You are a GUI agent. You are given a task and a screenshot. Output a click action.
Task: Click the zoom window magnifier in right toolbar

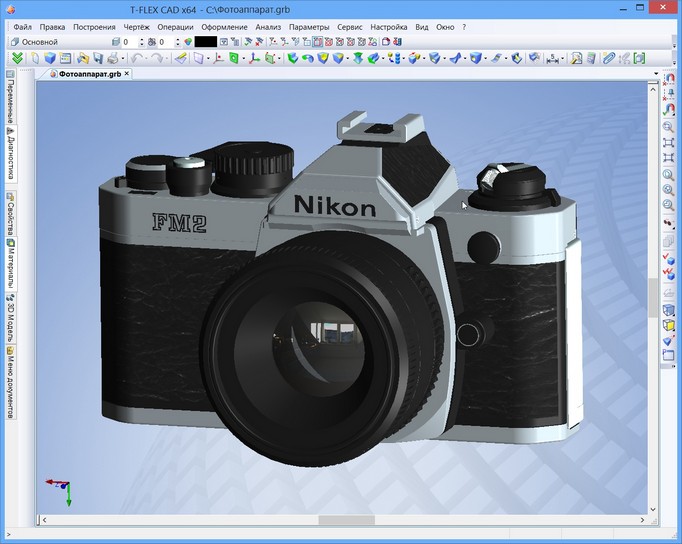point(669,127)
